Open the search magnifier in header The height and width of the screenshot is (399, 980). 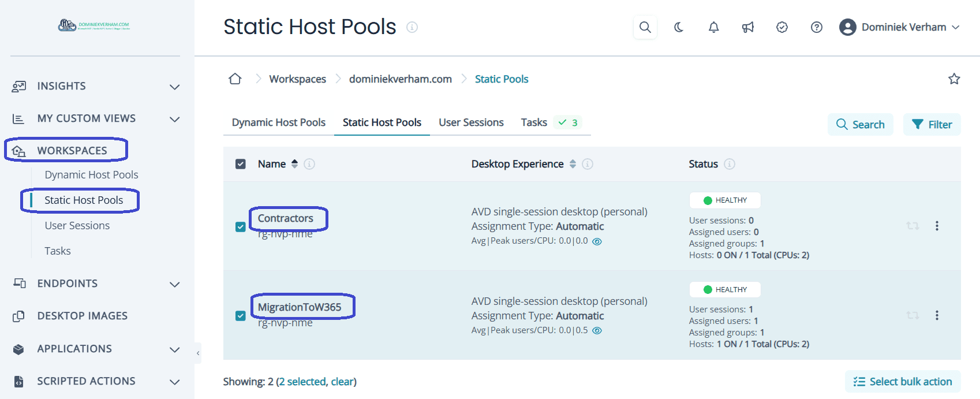point(645,27)
